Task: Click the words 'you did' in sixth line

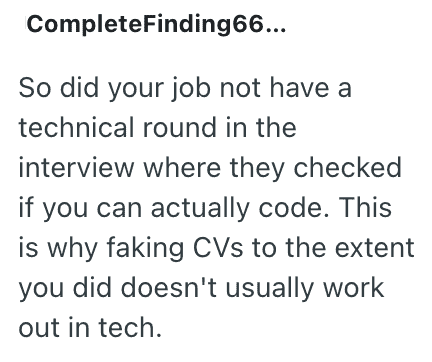Action: tap(65, 289)
